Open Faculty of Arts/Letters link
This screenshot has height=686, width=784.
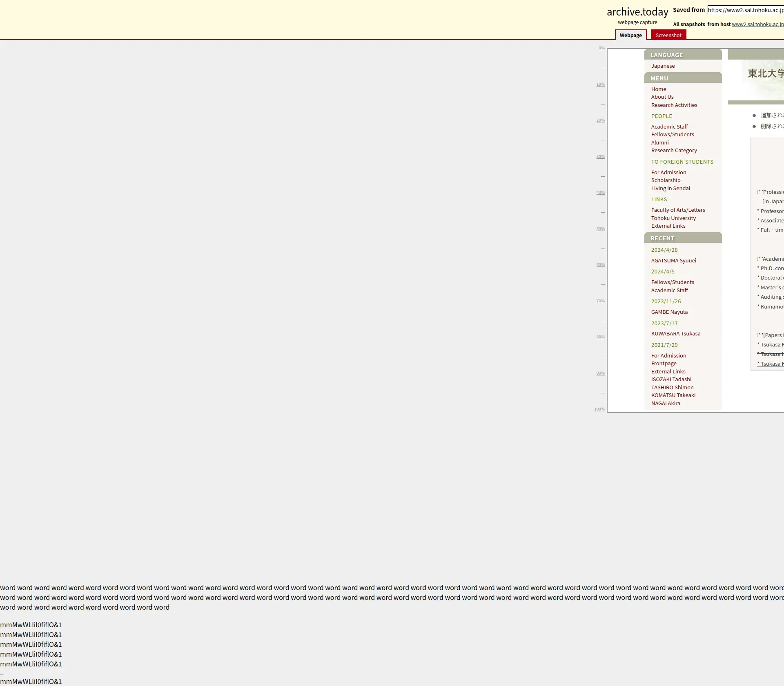pos(678,210)
